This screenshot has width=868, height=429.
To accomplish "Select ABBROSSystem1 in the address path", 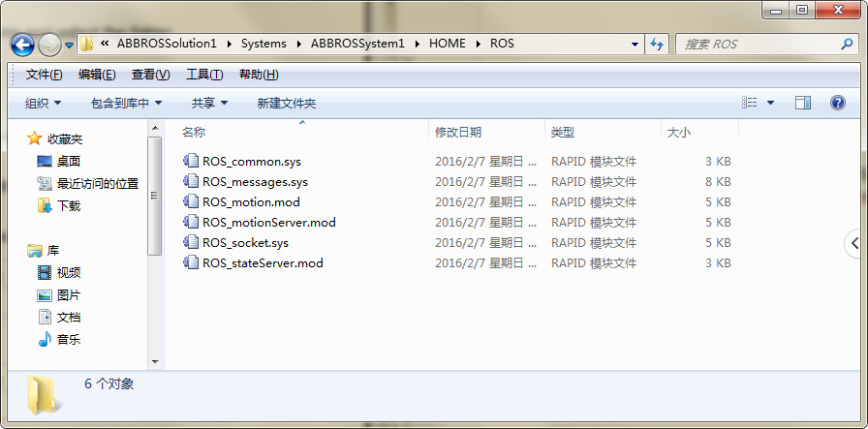I will [x=357, y=44].
